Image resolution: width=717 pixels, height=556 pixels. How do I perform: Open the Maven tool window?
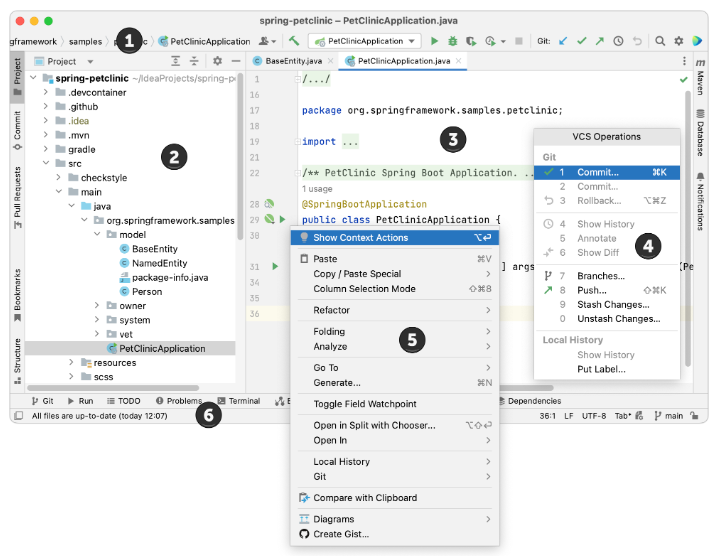pos(700,77)
